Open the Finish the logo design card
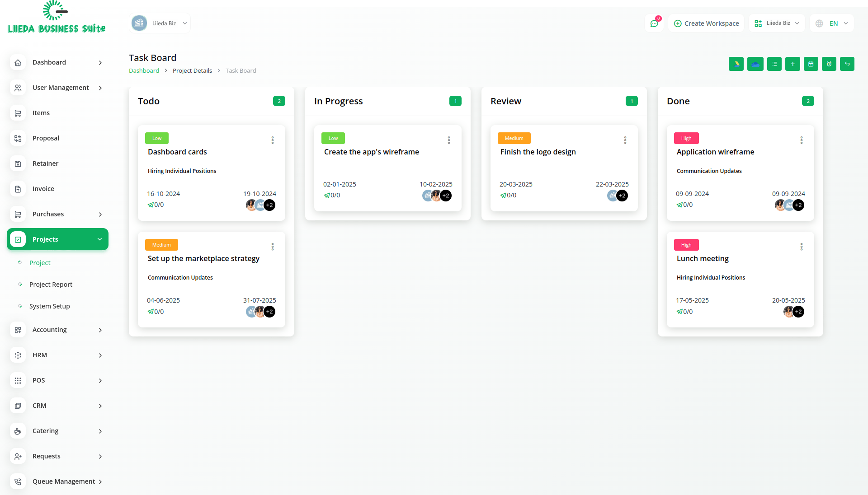The height and width of the screenshot is (495, 868). 538,152
